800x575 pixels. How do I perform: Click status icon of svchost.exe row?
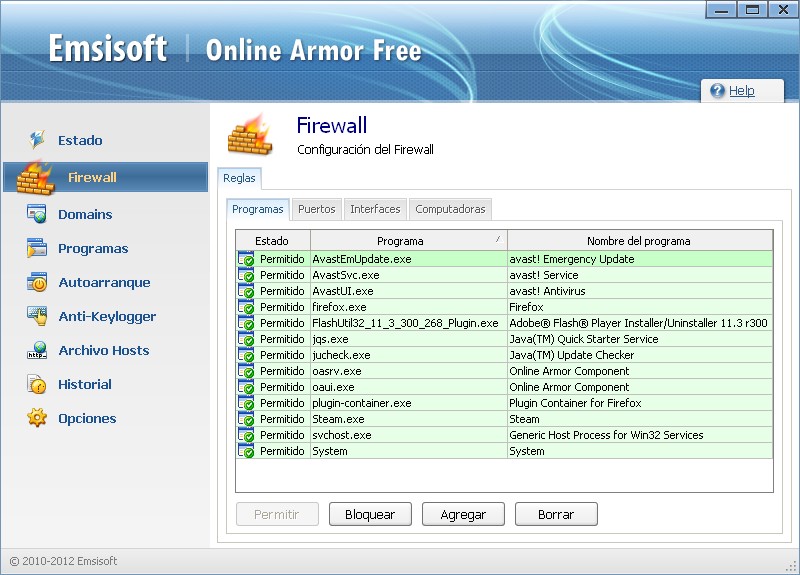tap(246, 435)
